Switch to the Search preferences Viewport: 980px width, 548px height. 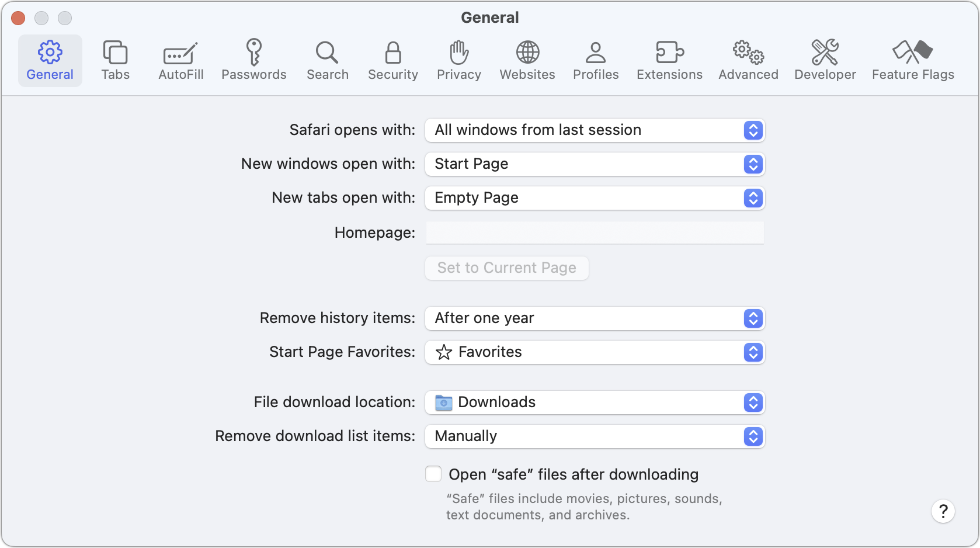[x=327, y=59]
